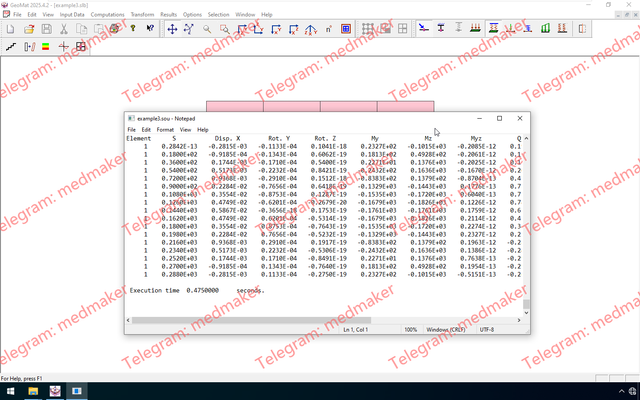640x400 pixels.
Task: Select the column load I-beam icon
Action: coord(441,29)
